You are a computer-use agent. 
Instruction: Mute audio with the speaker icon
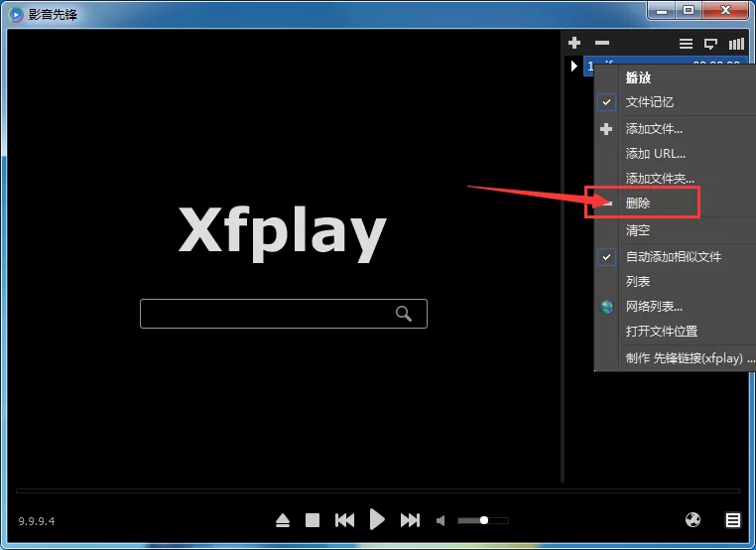(441, 520)
